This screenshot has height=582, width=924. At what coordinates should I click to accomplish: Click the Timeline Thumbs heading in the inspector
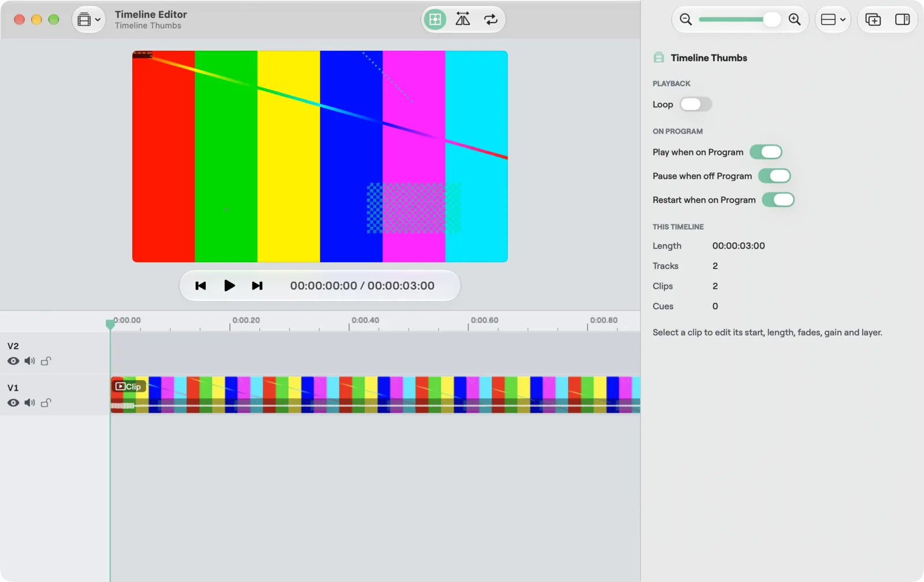tap(709, 58)
